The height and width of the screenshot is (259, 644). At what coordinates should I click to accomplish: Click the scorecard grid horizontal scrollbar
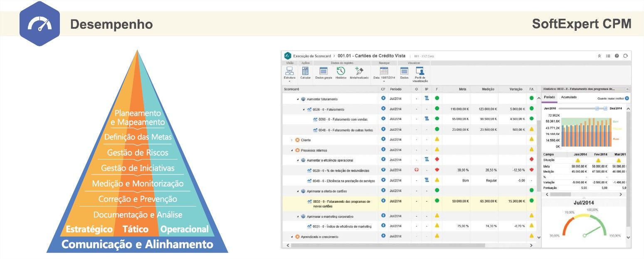pyautogui.click(x=388, y=246)
